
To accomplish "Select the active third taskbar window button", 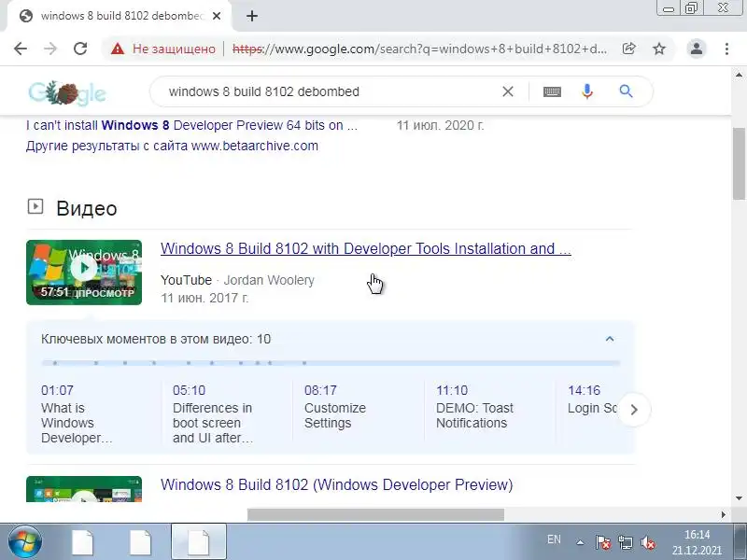I will click(x=199, y=542).
